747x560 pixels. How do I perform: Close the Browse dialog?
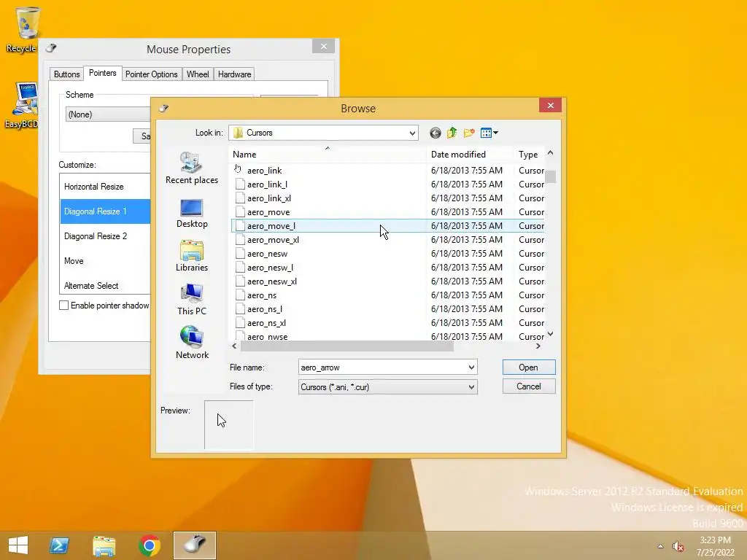(550, 105)
